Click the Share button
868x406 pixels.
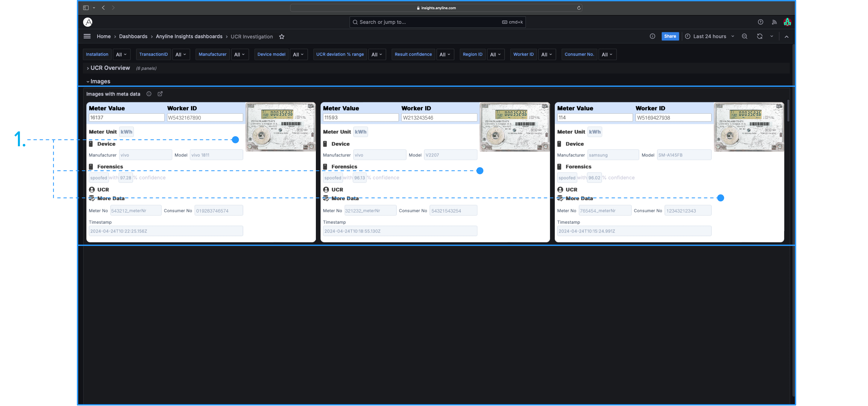(670, 36)
